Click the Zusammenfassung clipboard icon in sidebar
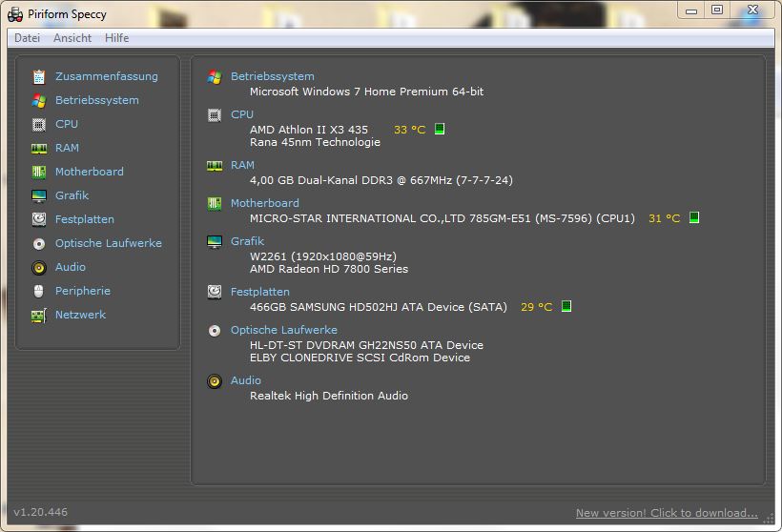Image resolution: width=782 pixels, height=532 pixels. click(39, 77)
